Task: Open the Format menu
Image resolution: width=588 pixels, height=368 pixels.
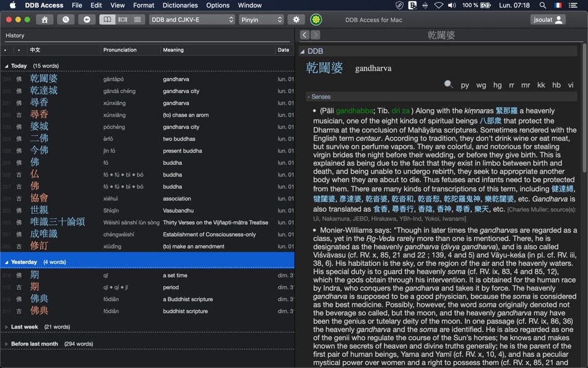Action: pyautogui.click(x=144, y=5)
